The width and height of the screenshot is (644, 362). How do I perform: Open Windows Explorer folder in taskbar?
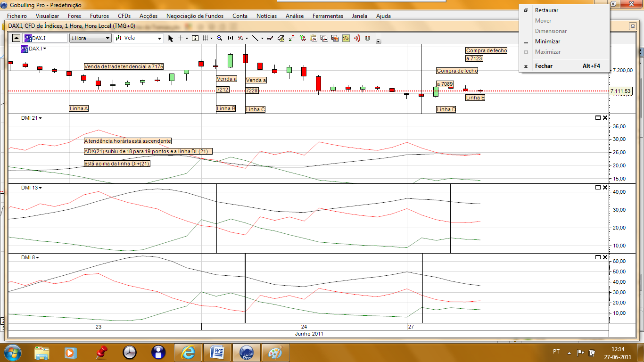pyautogui.click(x=42, y=352)
